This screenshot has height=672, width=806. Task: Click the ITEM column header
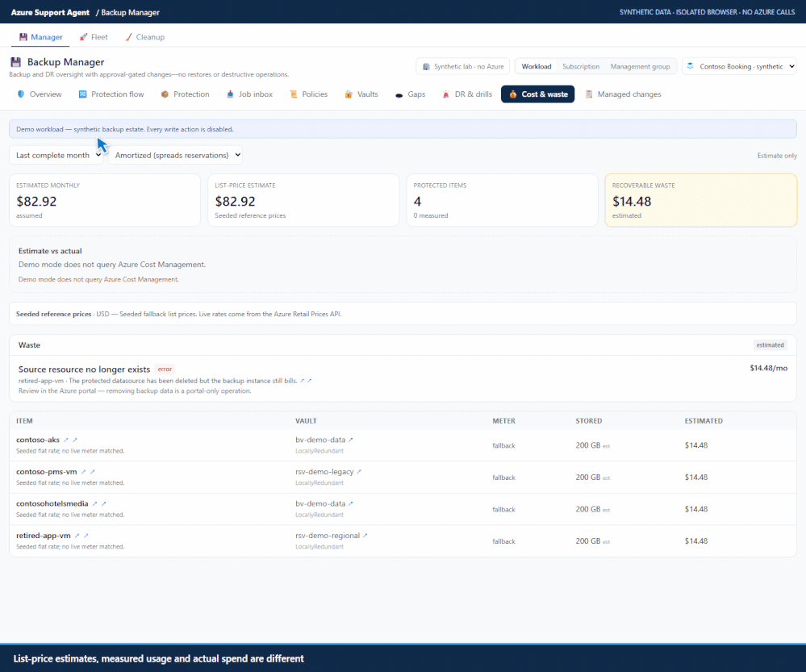tap(24, 420)
